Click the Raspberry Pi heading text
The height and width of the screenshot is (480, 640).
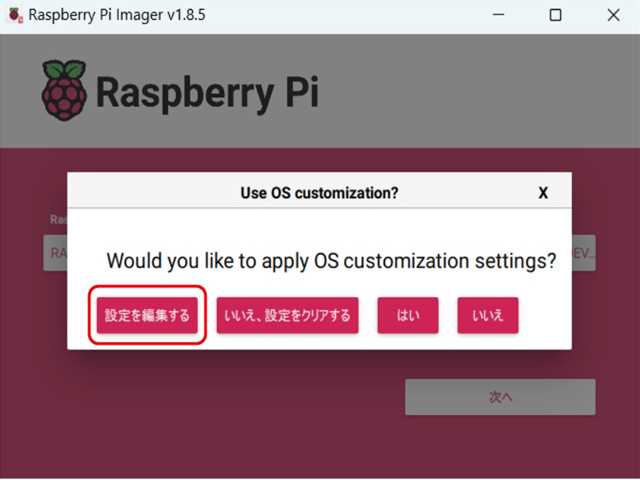point(207,93)
